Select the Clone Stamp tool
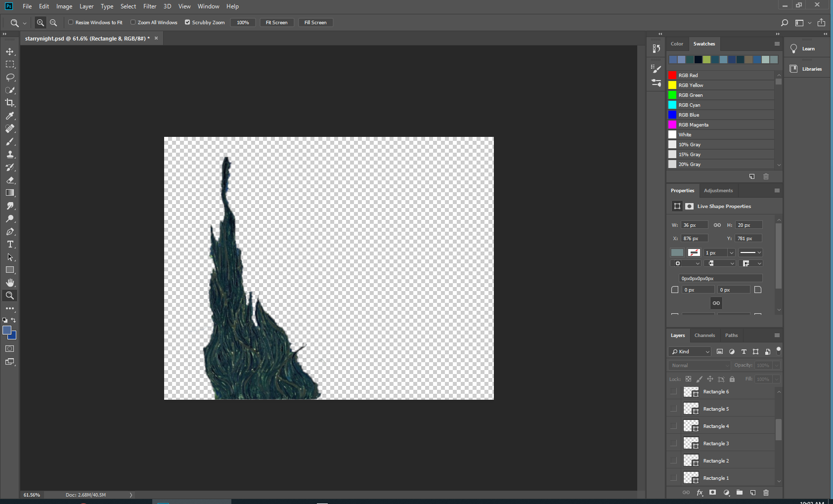 coord(10,154)
